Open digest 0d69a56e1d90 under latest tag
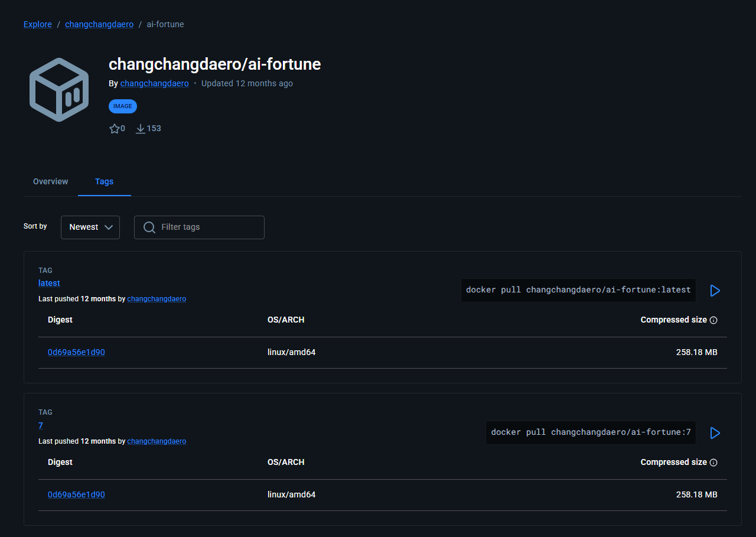Viewport: 756px width, 537px height. 76,352
